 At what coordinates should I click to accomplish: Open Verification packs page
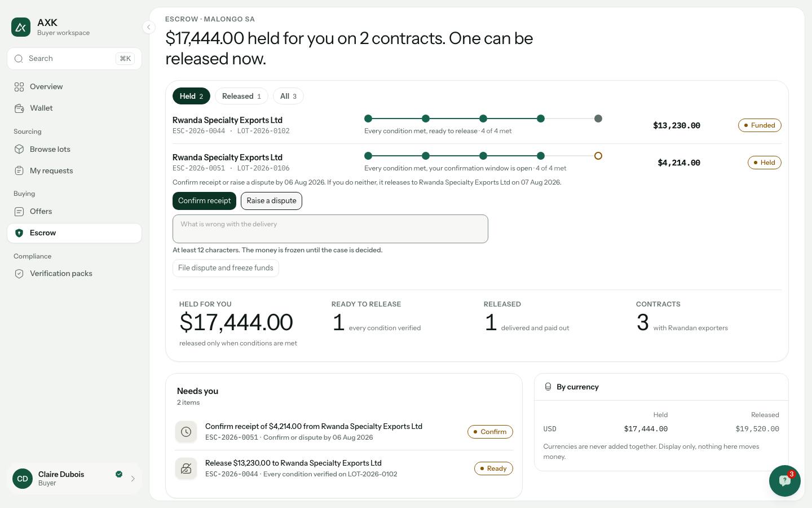[74, 274]
